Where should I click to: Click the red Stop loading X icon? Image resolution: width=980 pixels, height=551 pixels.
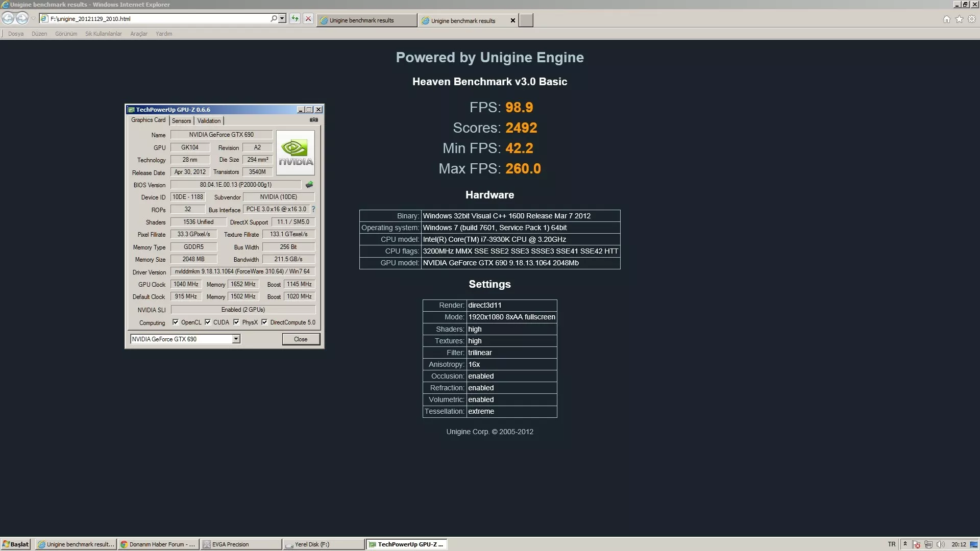tap(308, 19)
